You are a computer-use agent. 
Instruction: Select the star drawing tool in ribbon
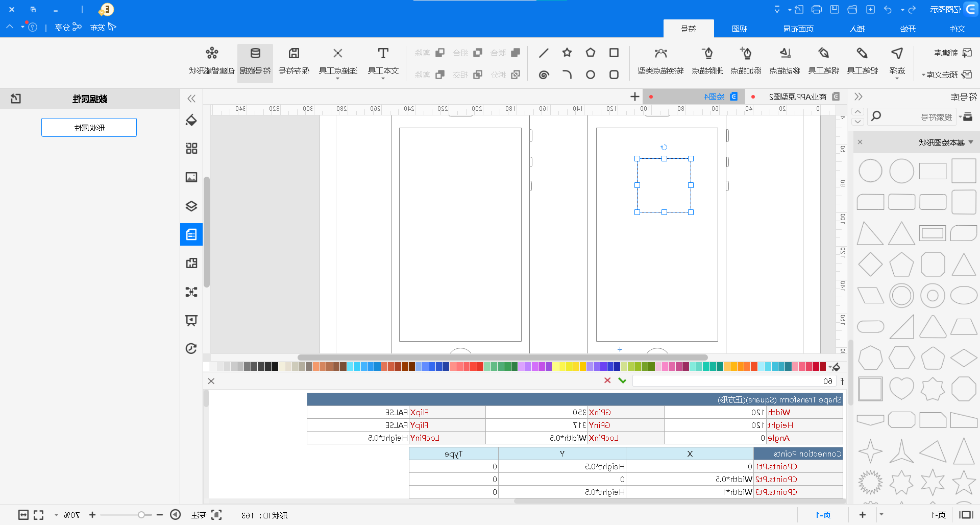coord(567,53)
